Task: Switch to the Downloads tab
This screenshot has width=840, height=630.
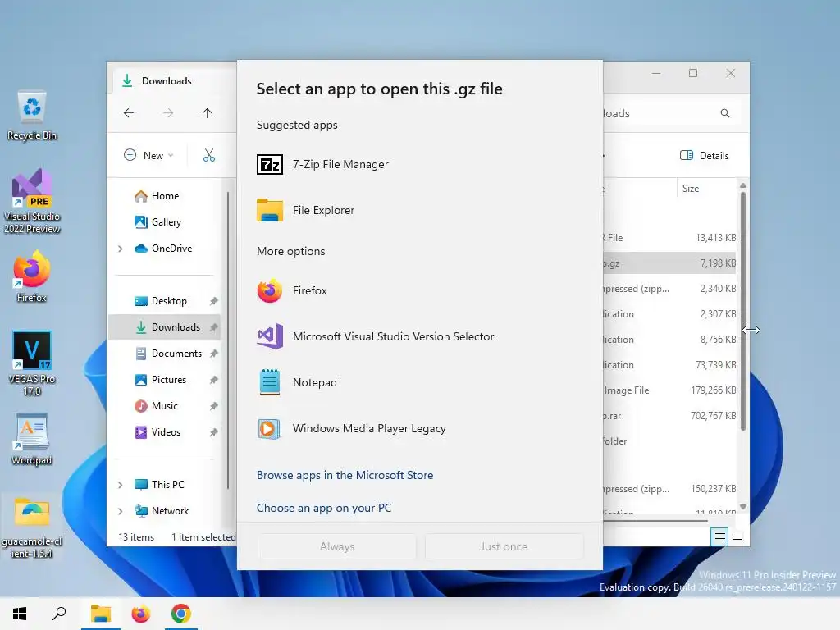Action: pos(174,81)
